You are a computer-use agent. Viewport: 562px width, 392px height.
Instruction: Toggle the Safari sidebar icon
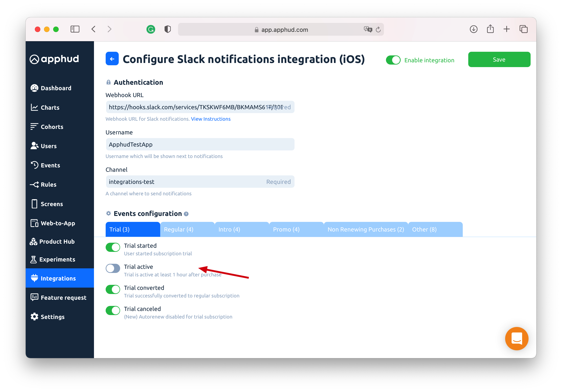[x=75, y=29]
